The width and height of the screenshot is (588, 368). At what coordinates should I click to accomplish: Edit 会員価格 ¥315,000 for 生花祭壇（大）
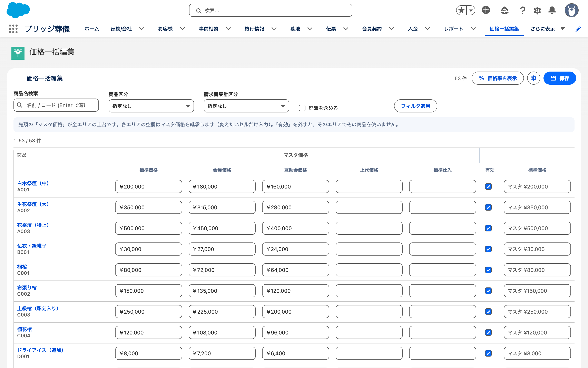[x=222, y=207]
